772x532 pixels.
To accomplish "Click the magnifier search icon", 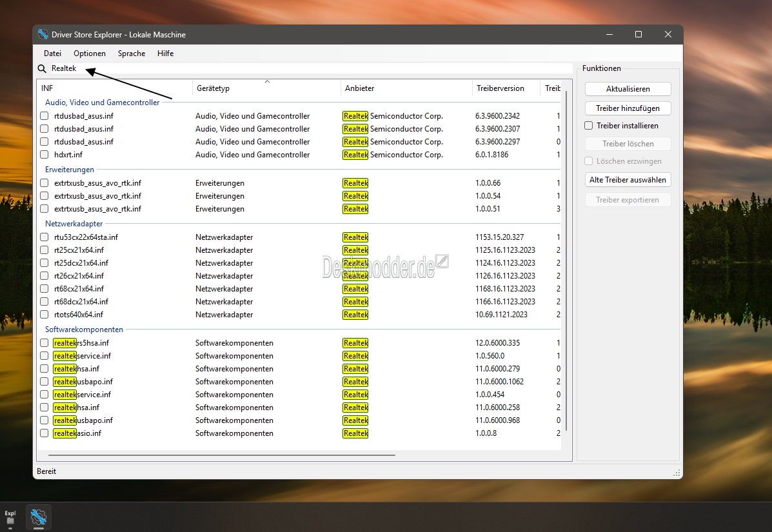I will click(42, 68).
